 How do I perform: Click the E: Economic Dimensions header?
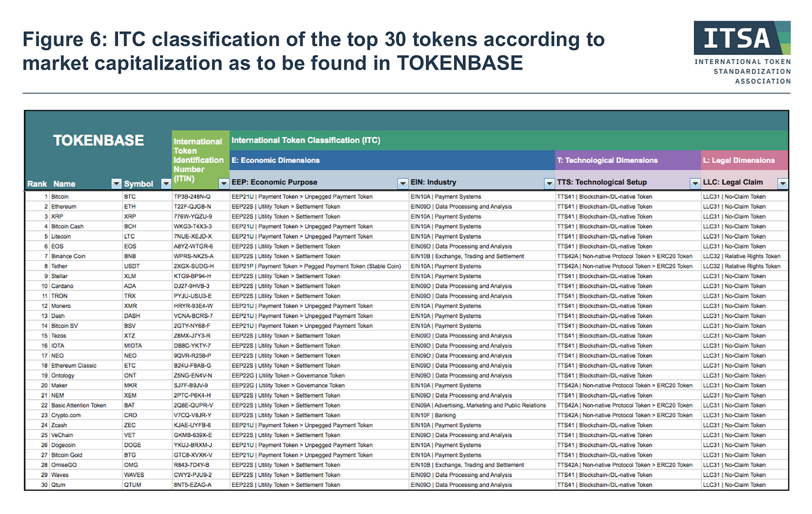(x=275, y=161)
